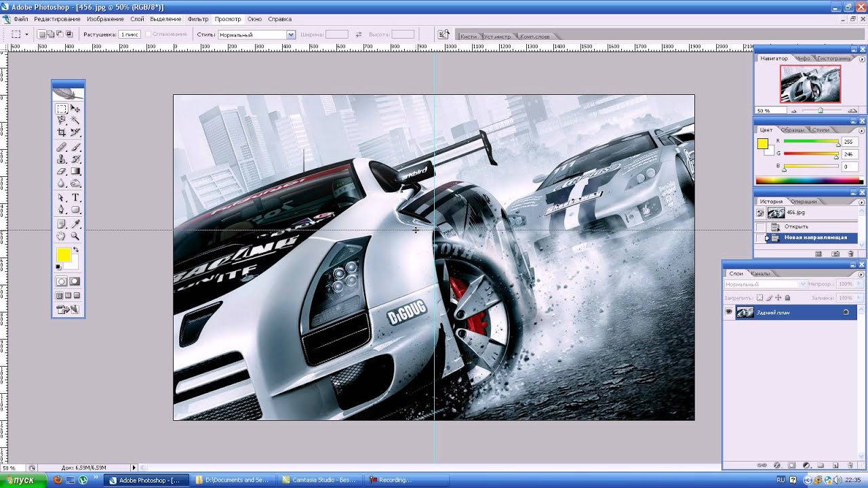
Task: Open the Navigator panel flyout menu
Action: pos(862,58)
